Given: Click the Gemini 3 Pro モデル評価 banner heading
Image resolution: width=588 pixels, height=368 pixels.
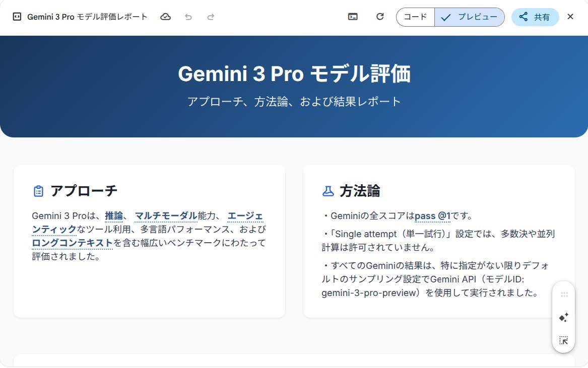Looking at the screenshot, I should pyautogui.click(x=294, y=73).
